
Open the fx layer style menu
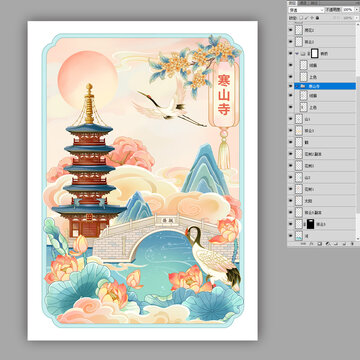[311, 244]
